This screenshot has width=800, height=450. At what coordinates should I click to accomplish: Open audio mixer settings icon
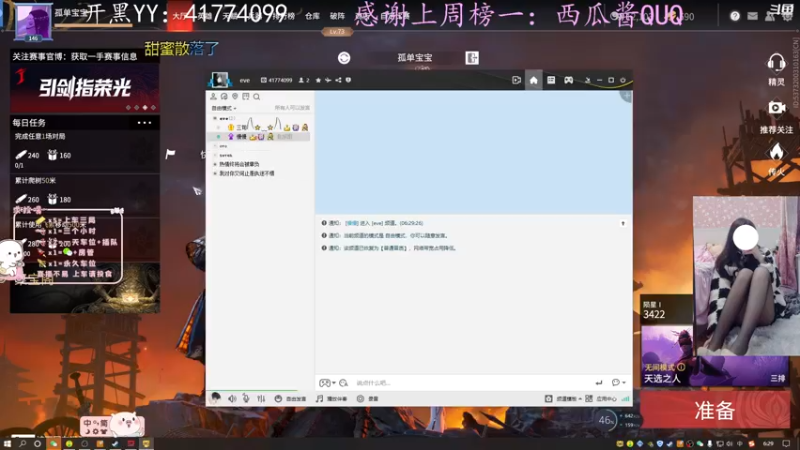(261, 398)
